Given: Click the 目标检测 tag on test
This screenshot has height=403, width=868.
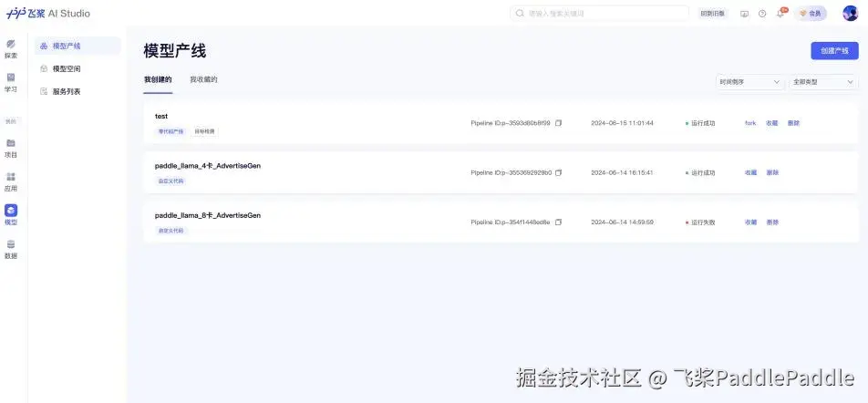Looking at the screenshot, I should coord(204,131).
